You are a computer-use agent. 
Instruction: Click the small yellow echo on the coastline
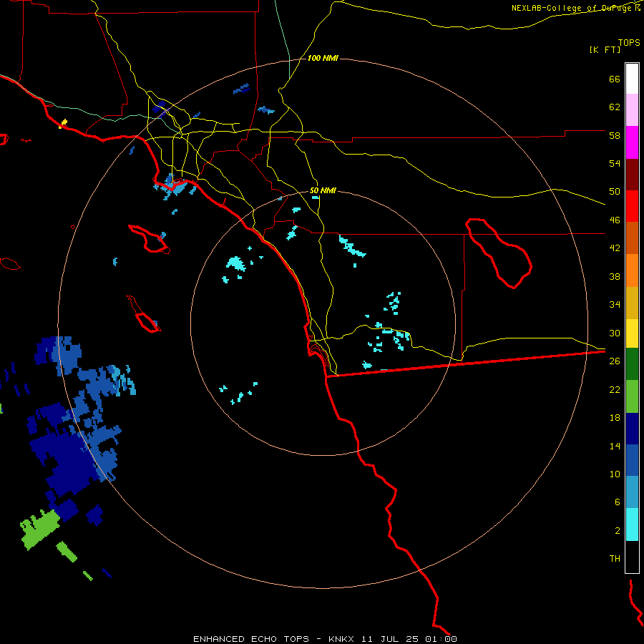[63, 123]
